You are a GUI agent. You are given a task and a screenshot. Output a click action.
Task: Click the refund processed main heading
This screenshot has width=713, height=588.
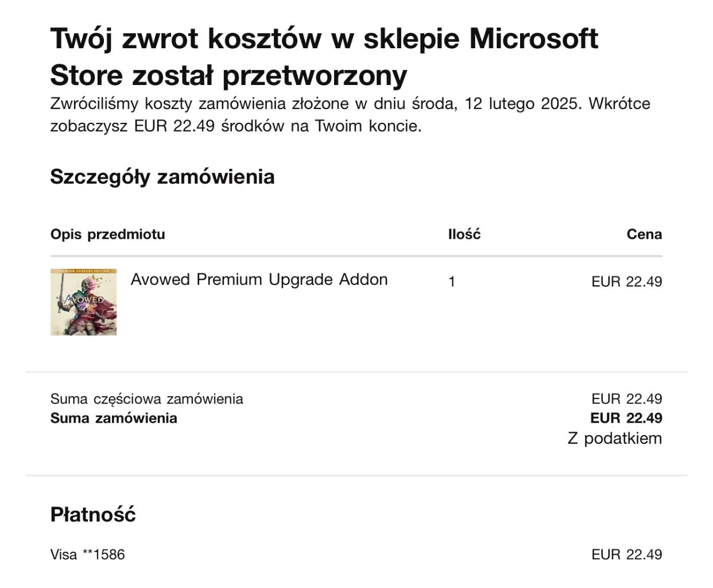coord(324,57)
